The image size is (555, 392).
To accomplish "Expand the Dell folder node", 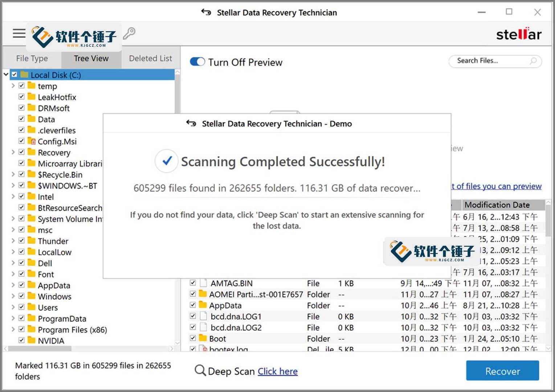I will [13, 263].
